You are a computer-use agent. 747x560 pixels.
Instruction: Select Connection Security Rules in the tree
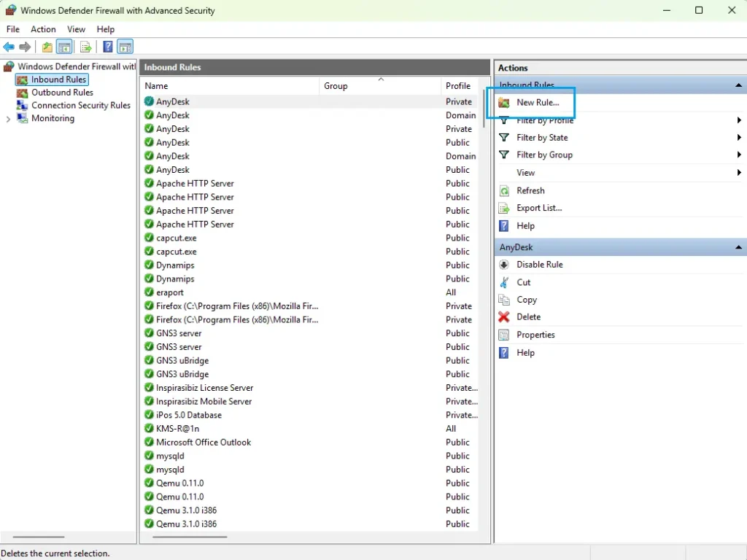pos(81,105)
